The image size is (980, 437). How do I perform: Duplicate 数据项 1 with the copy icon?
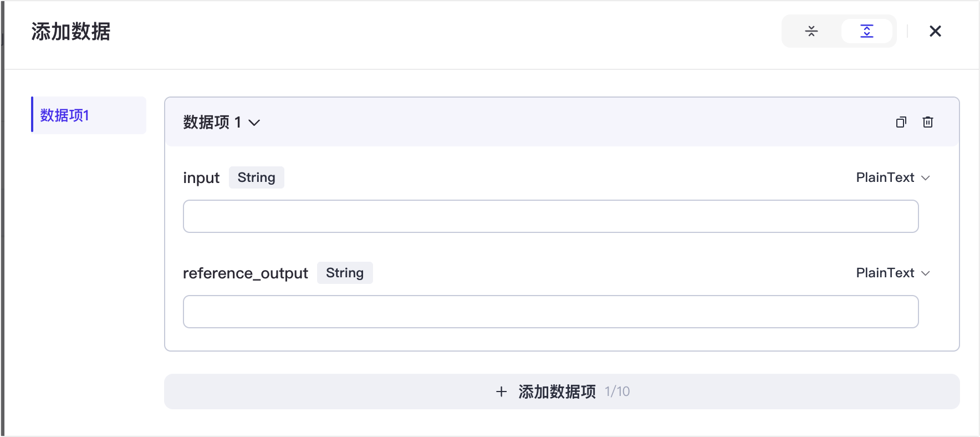click(901, 122)
